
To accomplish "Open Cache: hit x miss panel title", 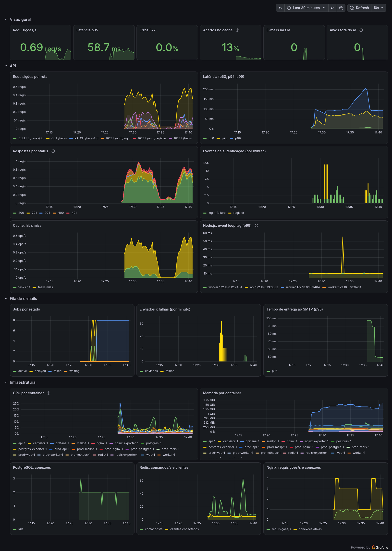I will (x=27, y=226).
